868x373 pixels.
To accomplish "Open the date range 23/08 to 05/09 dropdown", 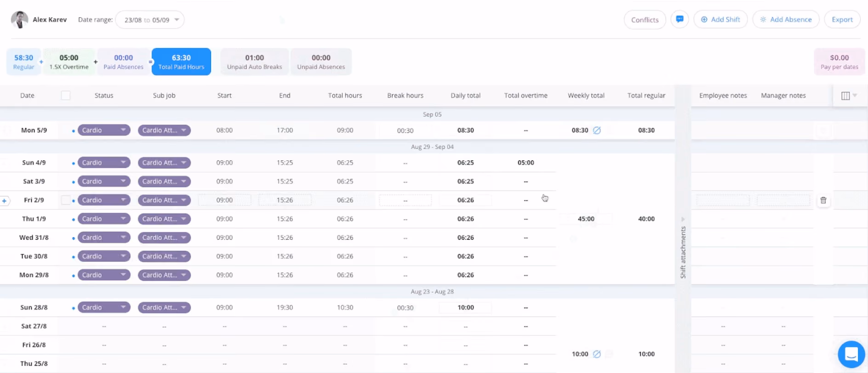I will point(150,20).
